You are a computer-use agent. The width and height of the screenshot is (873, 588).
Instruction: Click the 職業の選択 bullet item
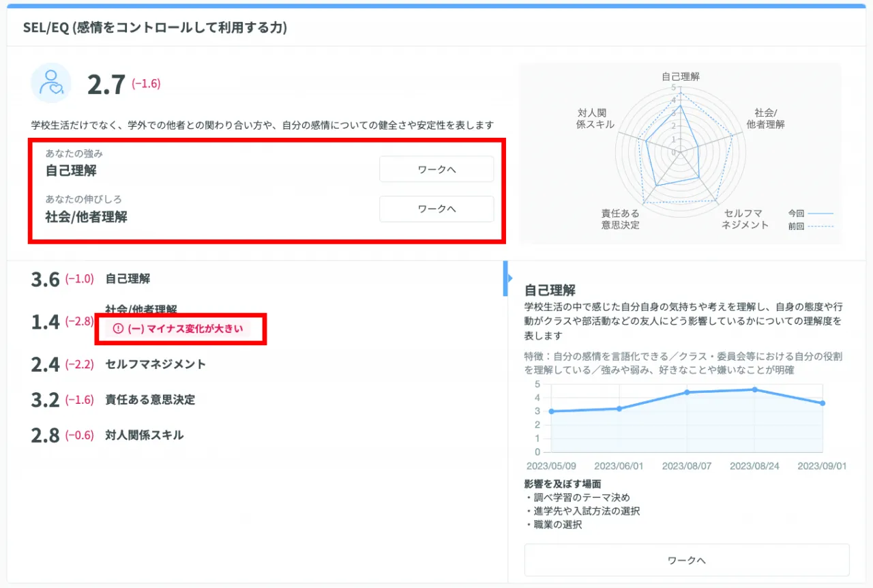(x=553, y=525)
